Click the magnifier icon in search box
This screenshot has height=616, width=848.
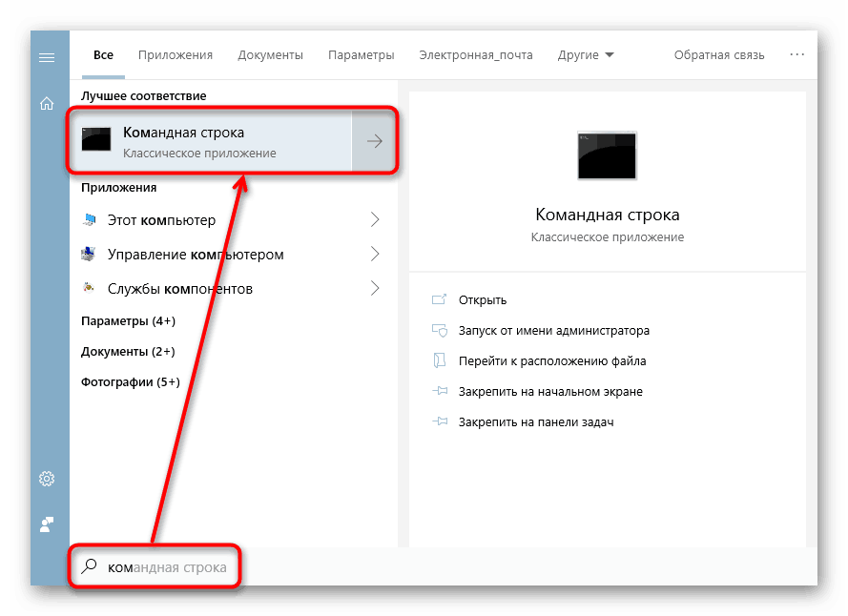click(x=89, y=566)
